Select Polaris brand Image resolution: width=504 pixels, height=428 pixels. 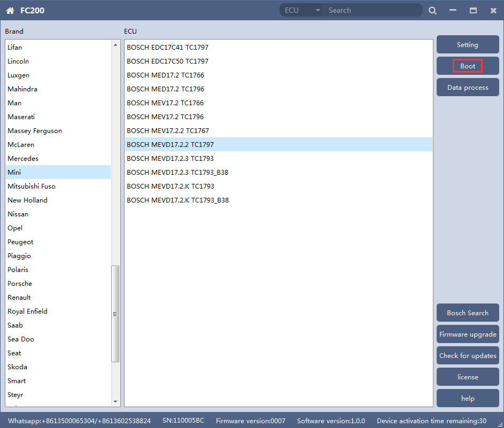[x=58, y=270]
